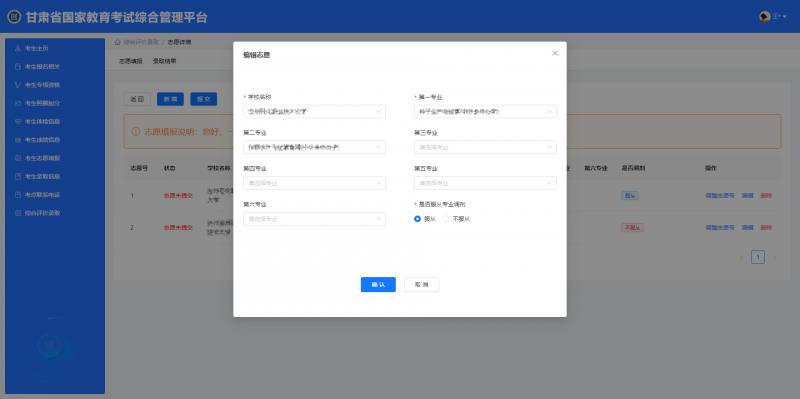Screen dimensions: 800x399
Task: Click the 考生志愿填报 sidebar icon
Action: [18, 158]
